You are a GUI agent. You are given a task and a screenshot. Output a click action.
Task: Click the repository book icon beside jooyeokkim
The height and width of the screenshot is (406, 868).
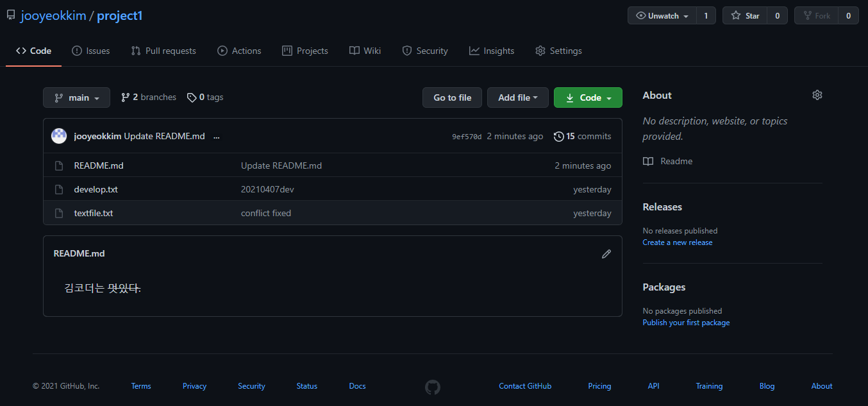[11, 15]
